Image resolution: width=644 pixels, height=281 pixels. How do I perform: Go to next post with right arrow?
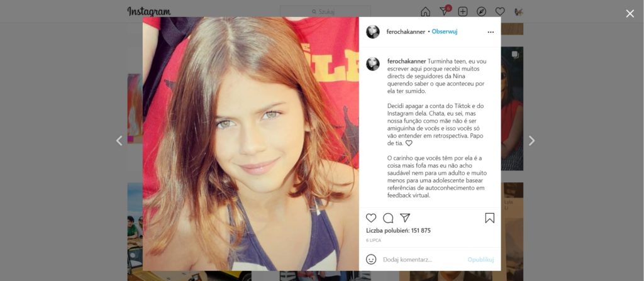(x=531, y=141)
